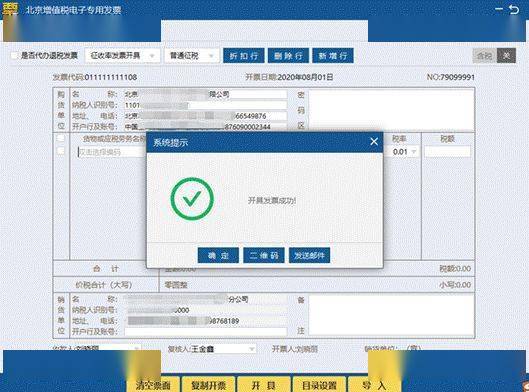Minimize the invoice window
529x392 pixels.
tap(499, 9)
